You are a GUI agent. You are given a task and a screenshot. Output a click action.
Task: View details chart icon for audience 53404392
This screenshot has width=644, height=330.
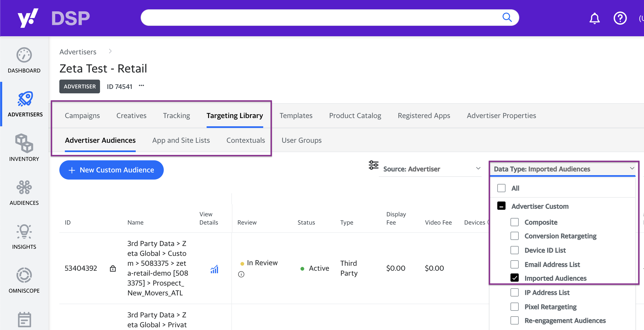(x=214, y=269)
